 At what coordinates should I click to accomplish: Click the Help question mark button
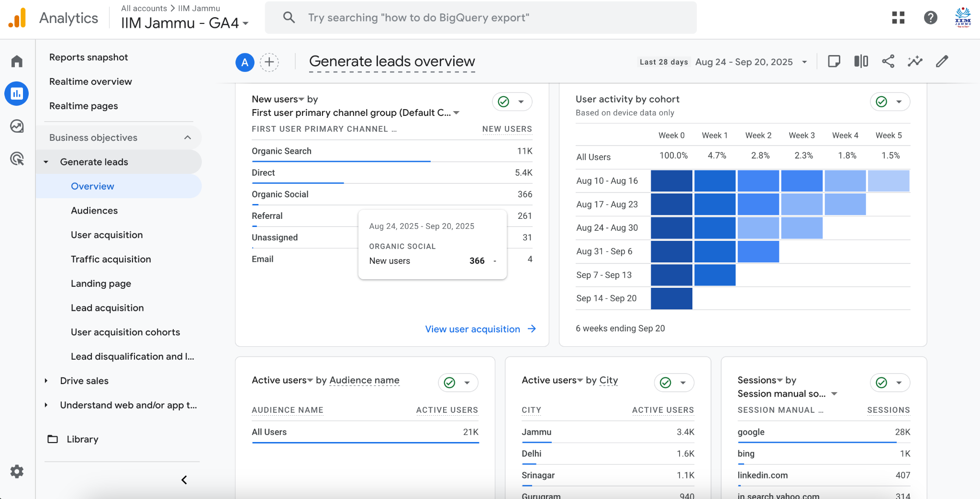tap(930, 17)
